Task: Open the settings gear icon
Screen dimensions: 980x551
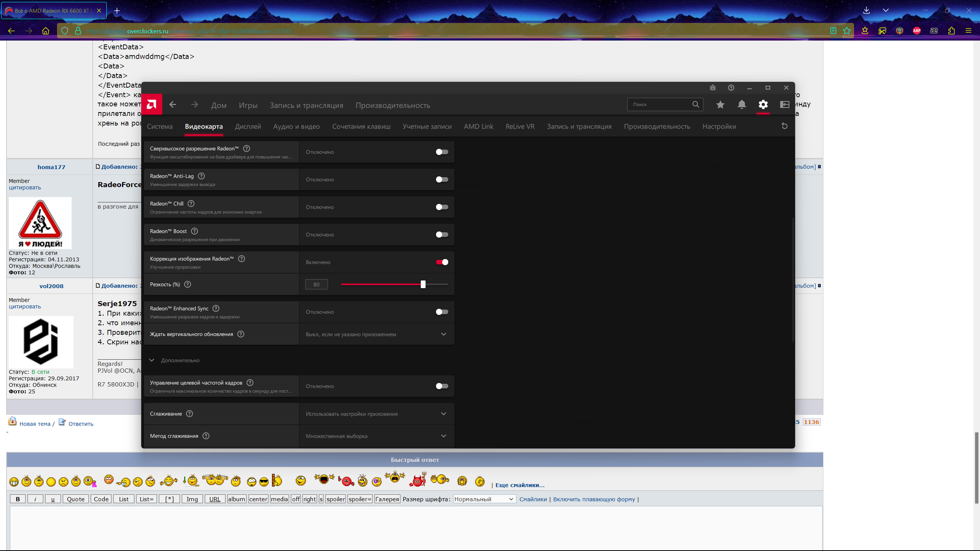Action: 763,104
